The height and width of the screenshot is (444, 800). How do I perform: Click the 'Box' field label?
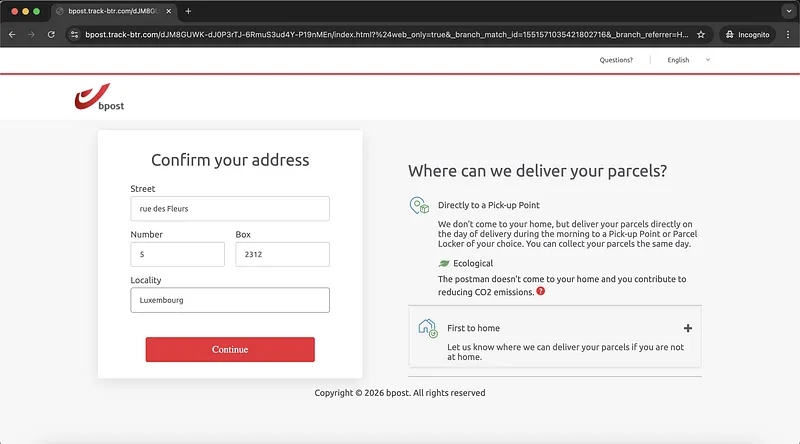[243, 235]
